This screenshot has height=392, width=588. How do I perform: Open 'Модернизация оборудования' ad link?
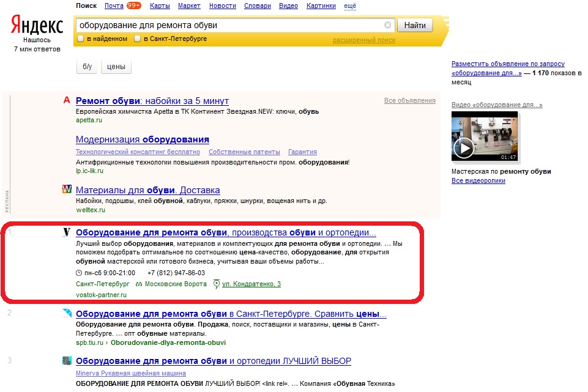(143, 139)
